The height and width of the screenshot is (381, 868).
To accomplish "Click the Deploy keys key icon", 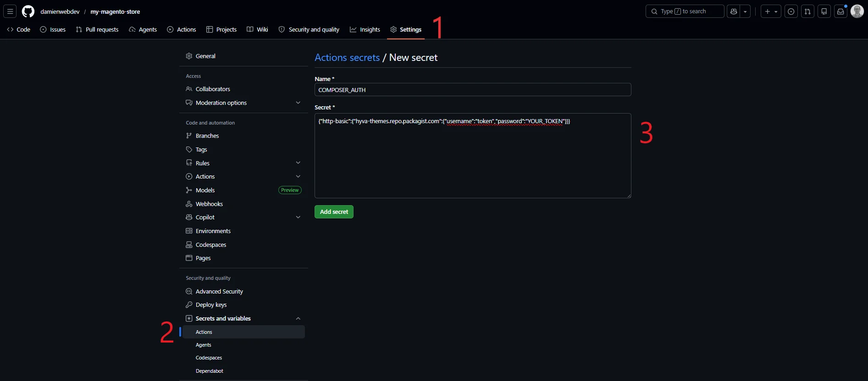I will click(189, 305).
